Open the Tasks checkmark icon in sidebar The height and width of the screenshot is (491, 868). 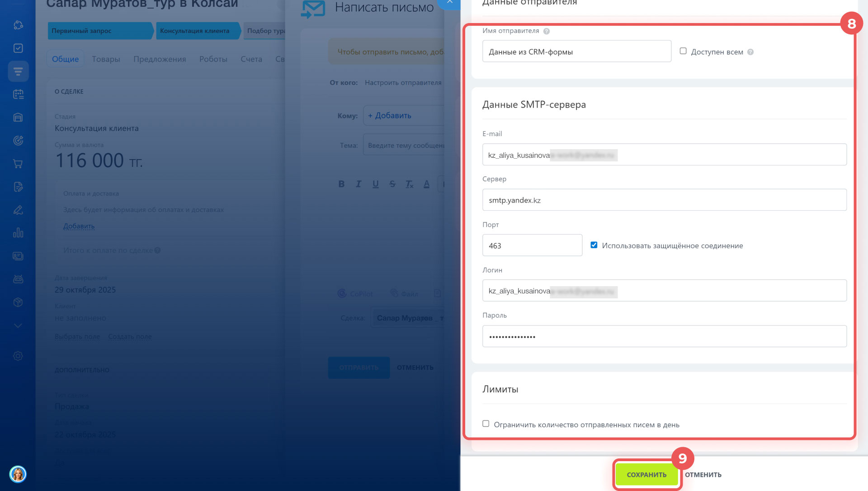(x=18, y=48)
